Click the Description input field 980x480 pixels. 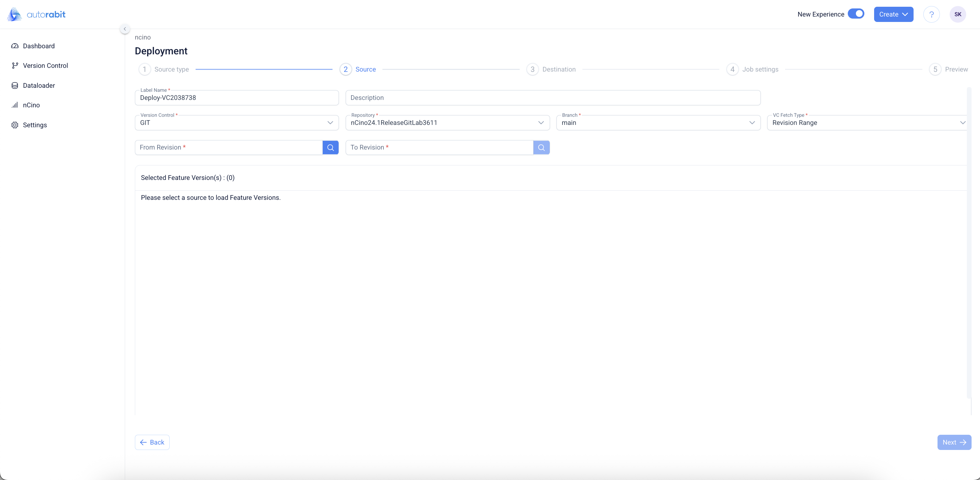click(x=552, y=98)
